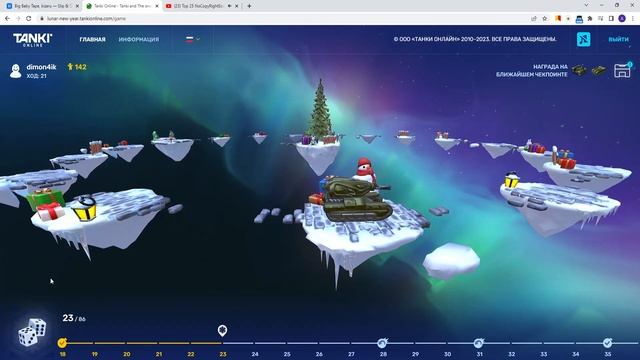Expand the tab search chevron

pyautogui.click(x=587, y=5)
